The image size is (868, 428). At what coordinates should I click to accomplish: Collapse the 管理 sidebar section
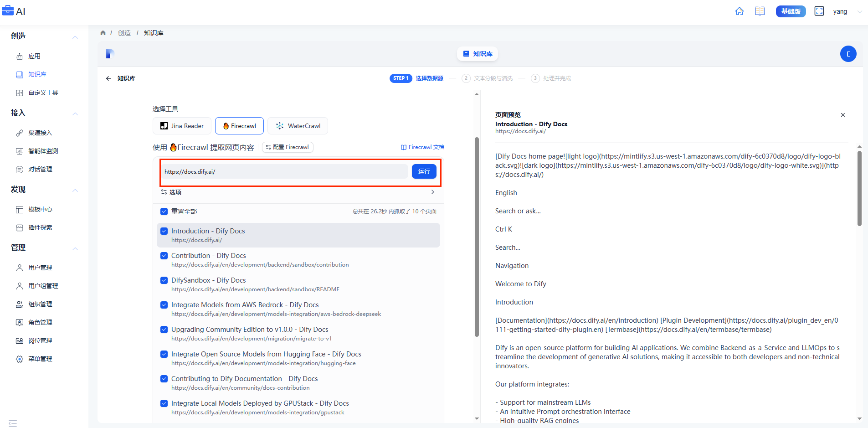coord(75,248)
